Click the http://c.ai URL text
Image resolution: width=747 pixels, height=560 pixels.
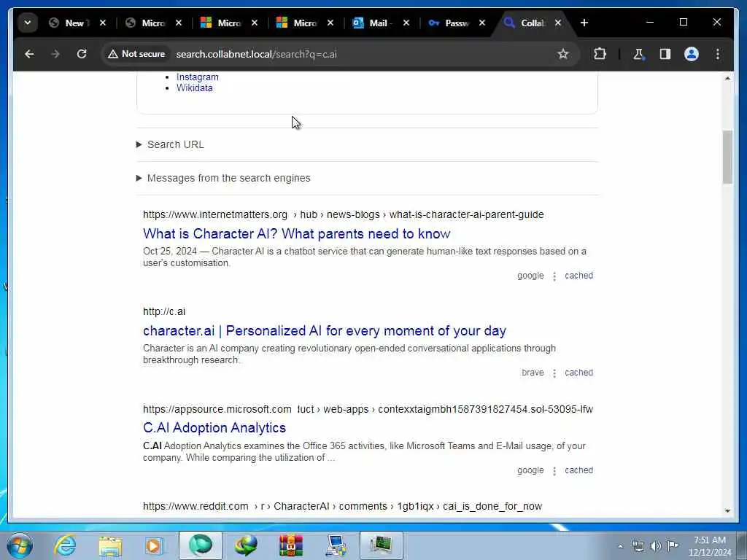point(164,311)
